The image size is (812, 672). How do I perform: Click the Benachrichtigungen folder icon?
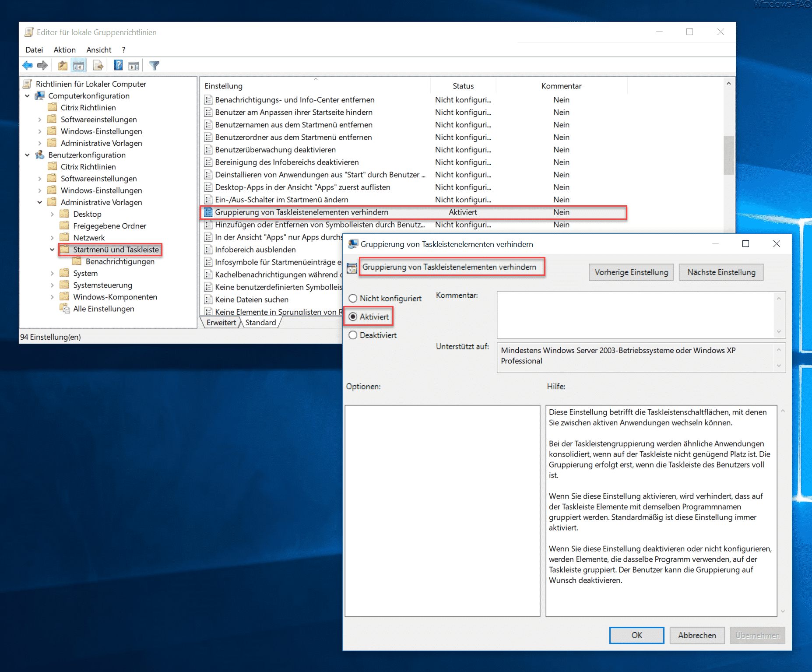[77, 261]
